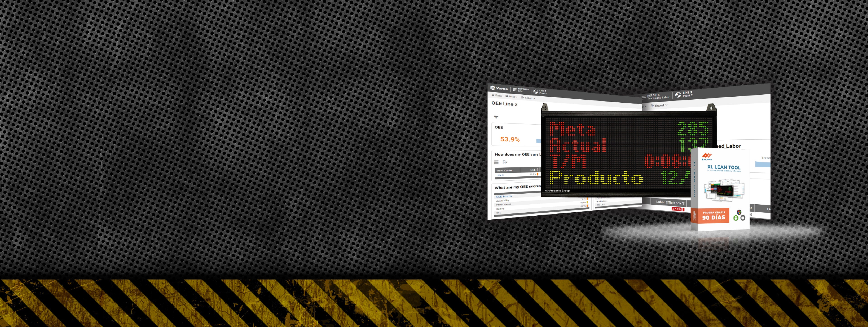The height and width of the screenshot is (327, 868).
Task: Open the Line 3 work center link
Action: [x=500, y=175]
